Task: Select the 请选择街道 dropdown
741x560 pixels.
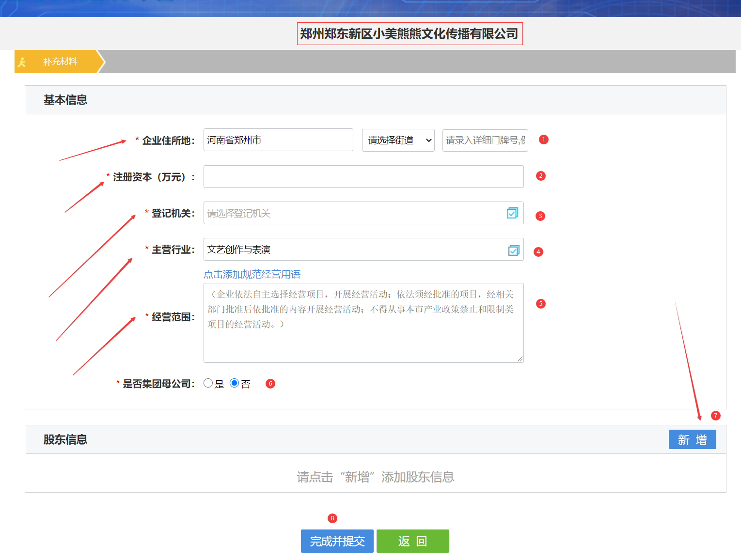Action: point(397,140)
